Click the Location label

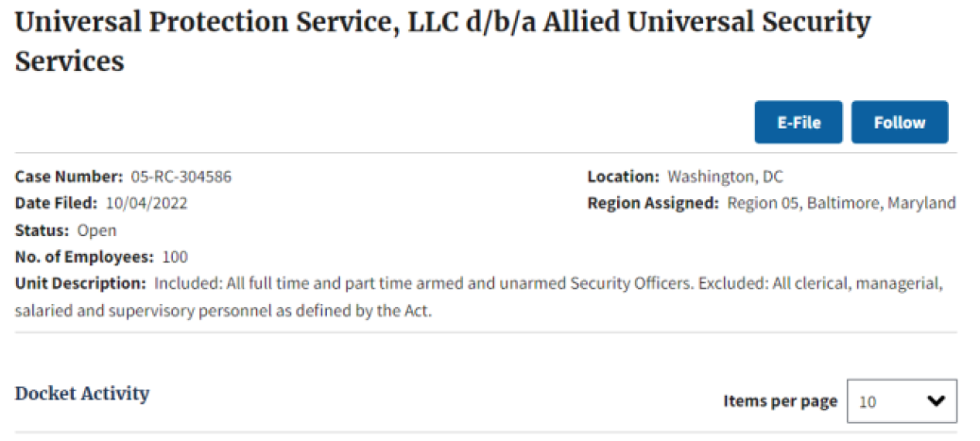(623, 177)
